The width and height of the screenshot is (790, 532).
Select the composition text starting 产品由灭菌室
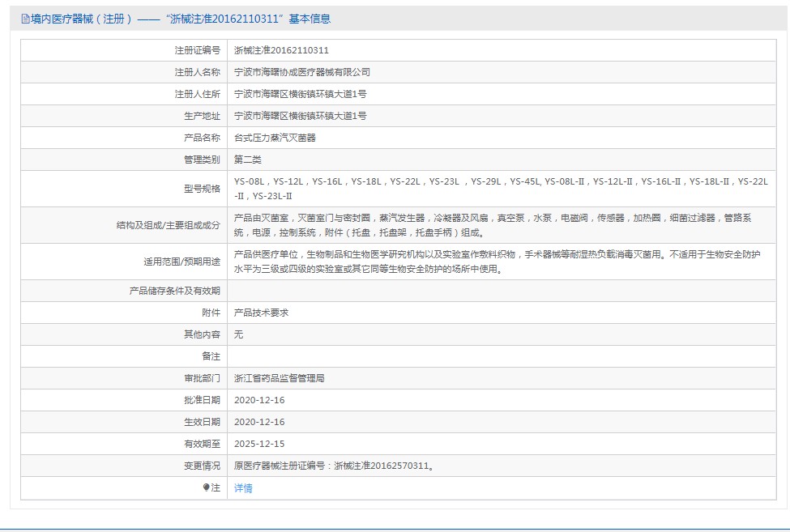click(x=493, y=225)
